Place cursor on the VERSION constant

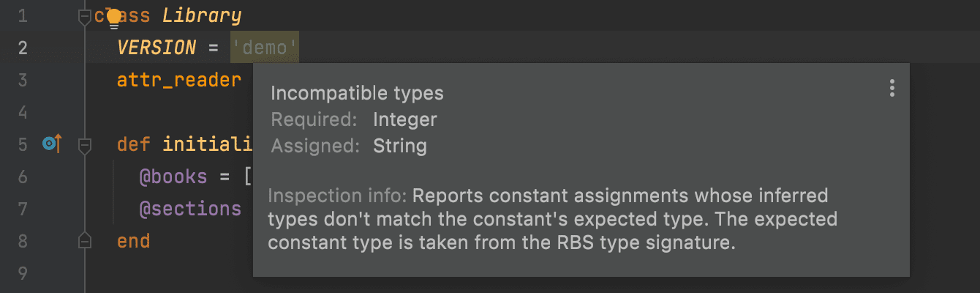157,48
